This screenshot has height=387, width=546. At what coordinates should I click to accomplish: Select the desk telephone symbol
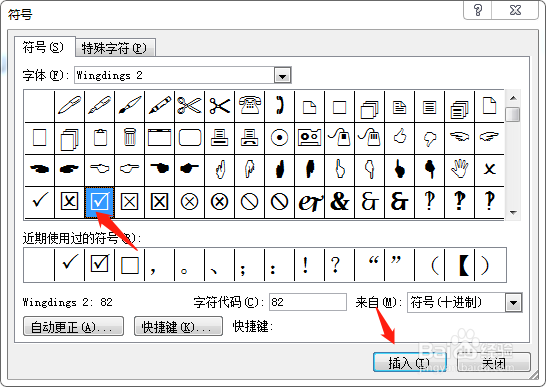coord(249,106)
